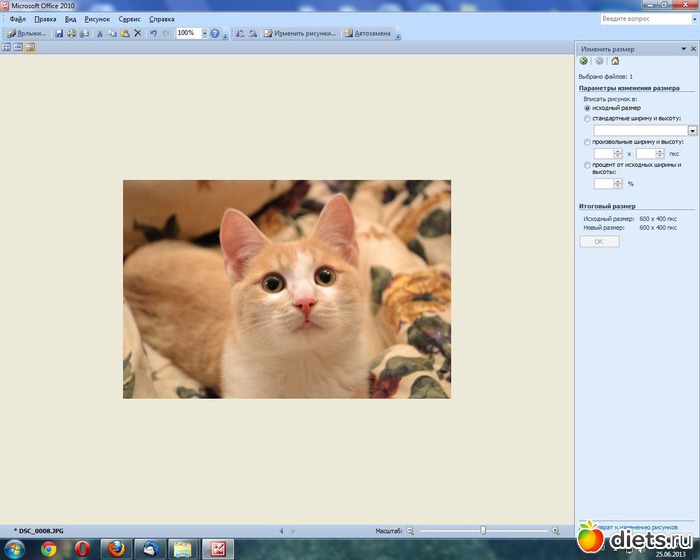Click the Save disk icon in toolbar
The height and width of the screenshot is (560, 700).
coord(59,33)
